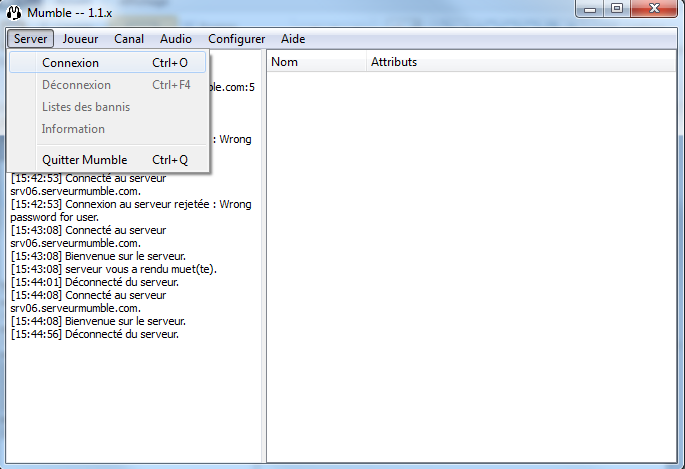Click '[15:44:08] Connecté au serveur' log line

coord(88,301)
